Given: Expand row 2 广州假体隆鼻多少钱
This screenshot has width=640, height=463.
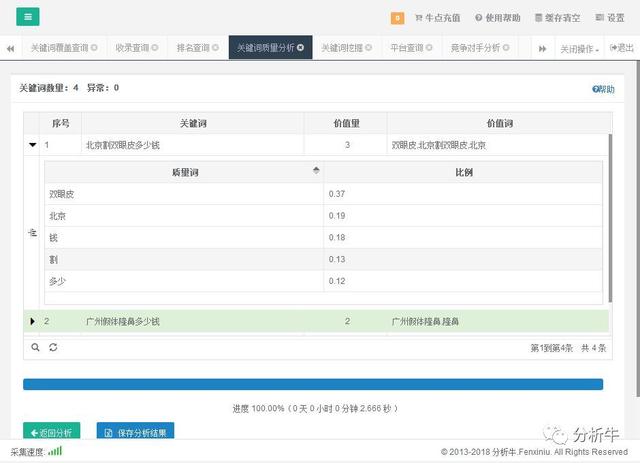Looking at the screenshot, I should tap(32, 321).
